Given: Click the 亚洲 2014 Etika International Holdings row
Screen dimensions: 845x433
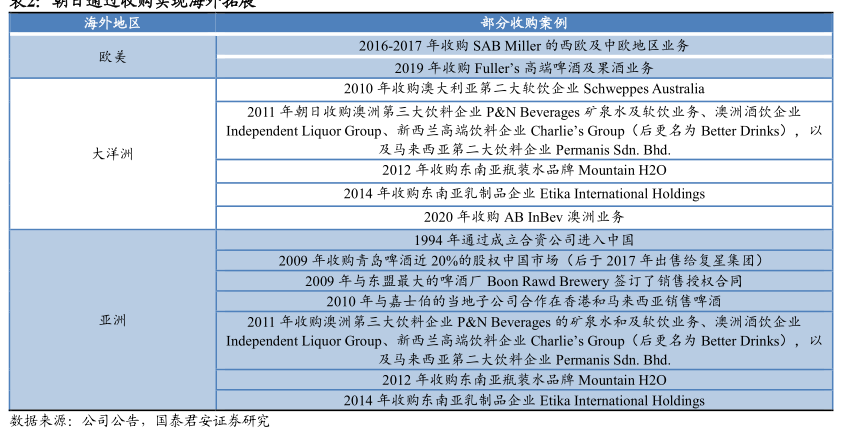Looking at the screenshot, I should click(524, 400).
